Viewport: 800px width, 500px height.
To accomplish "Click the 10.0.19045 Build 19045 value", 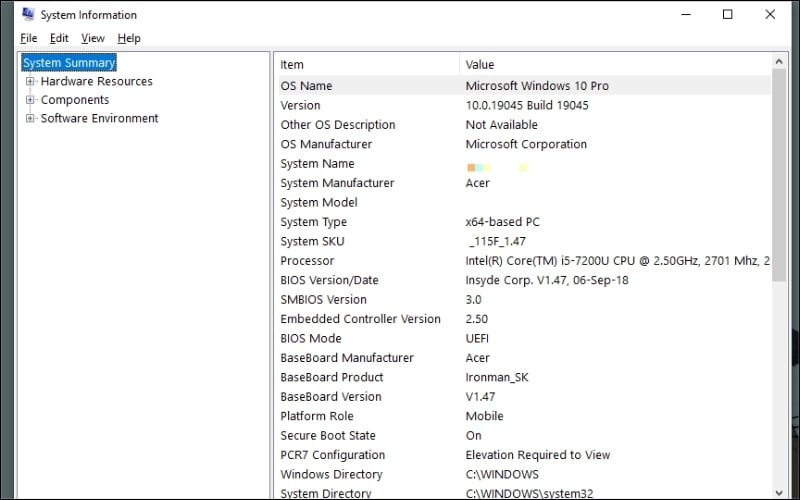I will point(527,105).
